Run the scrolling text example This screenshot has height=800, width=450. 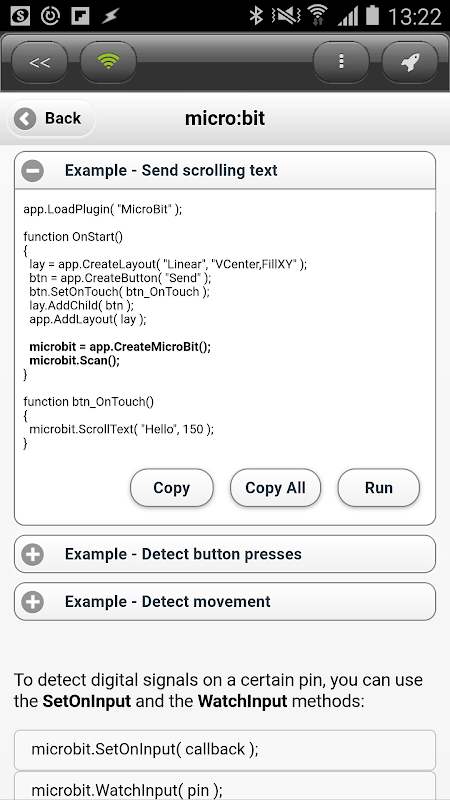pos(379,488)
